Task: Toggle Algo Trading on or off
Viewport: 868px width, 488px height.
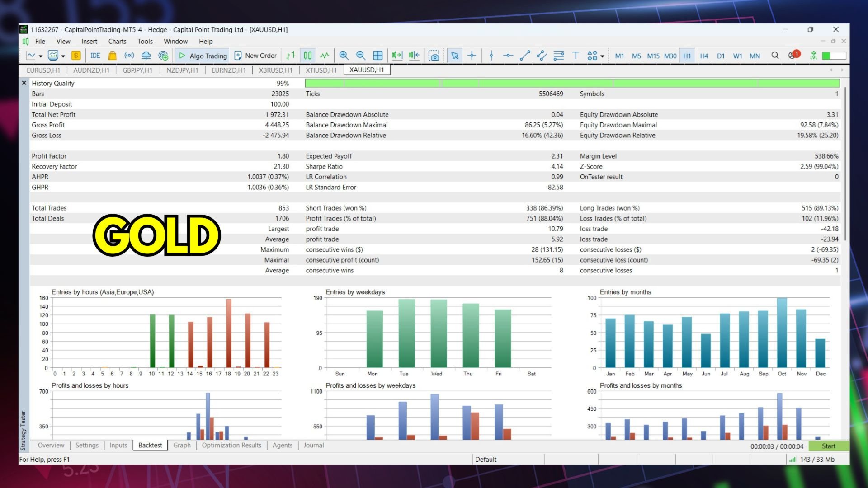Action: coord(203,56)
